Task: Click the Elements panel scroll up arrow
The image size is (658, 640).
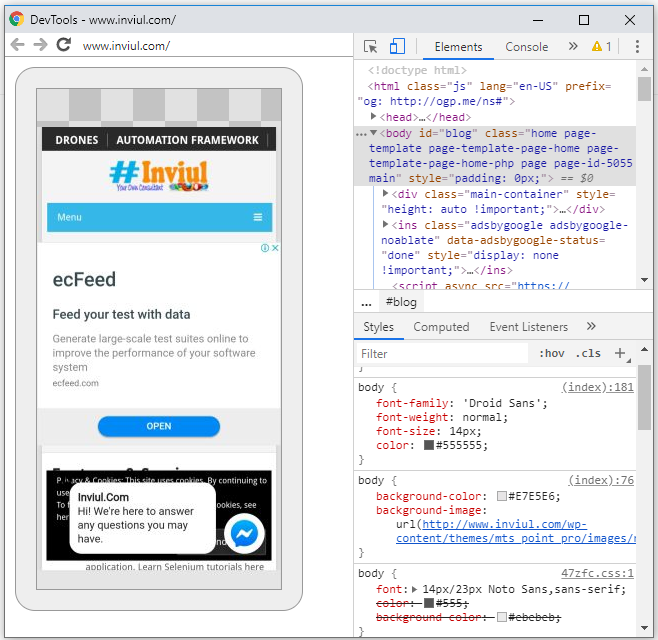Action: pyautogui.click(x=645, y=69)
